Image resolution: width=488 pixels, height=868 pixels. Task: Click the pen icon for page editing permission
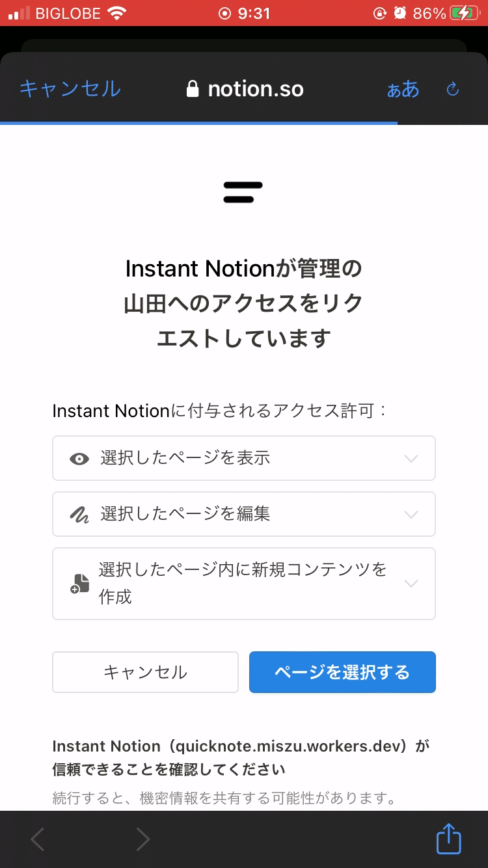(79, 514)
